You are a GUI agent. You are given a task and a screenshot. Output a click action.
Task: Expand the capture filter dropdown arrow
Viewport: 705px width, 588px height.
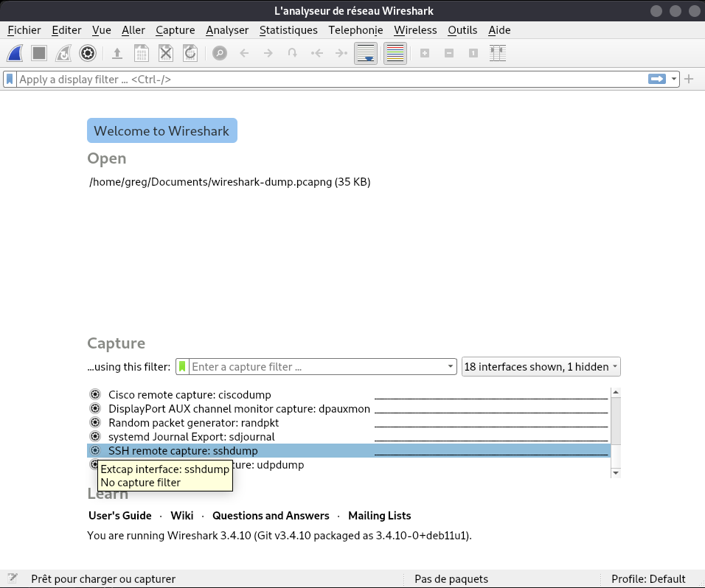(x=451, y=366)
